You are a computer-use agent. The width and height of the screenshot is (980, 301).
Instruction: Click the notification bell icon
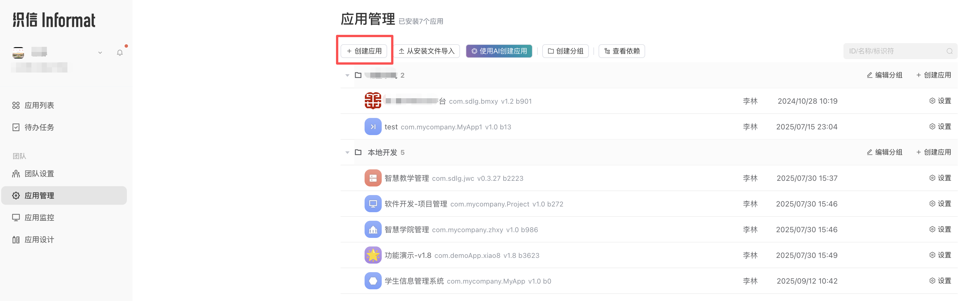click(x=120, y=53)
